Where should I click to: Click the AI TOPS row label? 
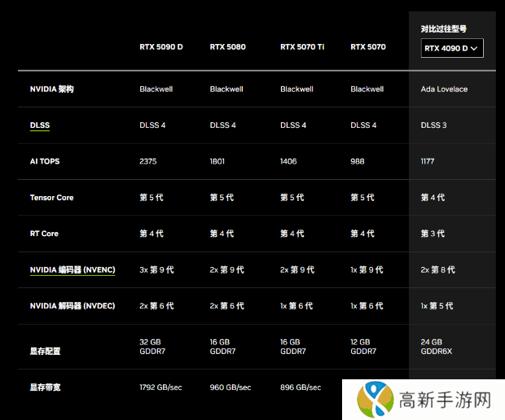[x=45, y=161]
